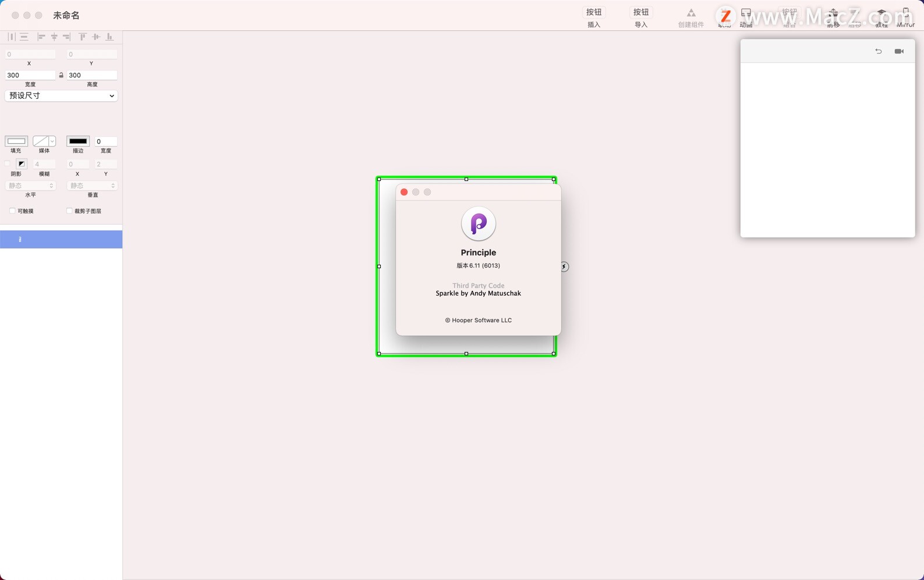Align selected layers to left edge

pos(41,37)
